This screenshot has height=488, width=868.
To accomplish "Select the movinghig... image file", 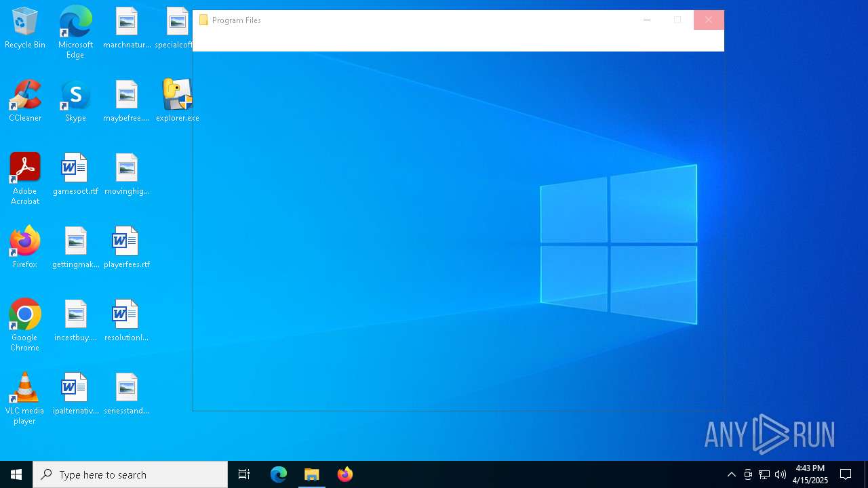I will coord(127,174).
